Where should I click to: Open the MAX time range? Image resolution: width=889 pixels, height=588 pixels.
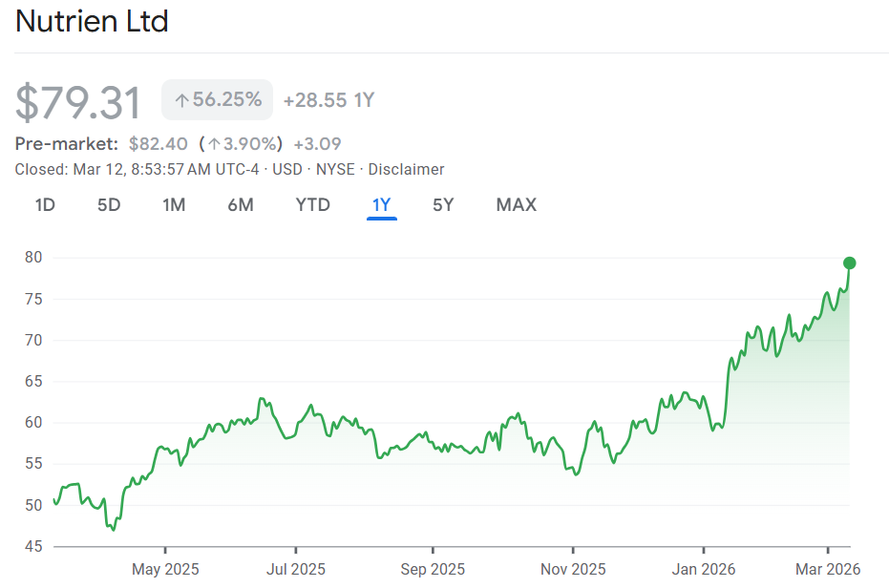[x=516, y=204]
